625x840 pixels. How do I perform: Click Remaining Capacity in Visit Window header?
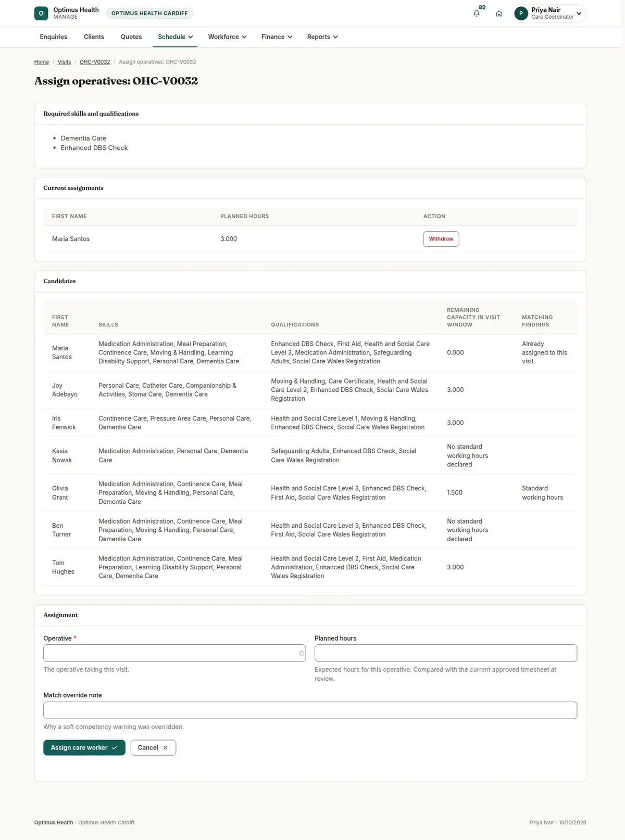[x=473, y=317]
